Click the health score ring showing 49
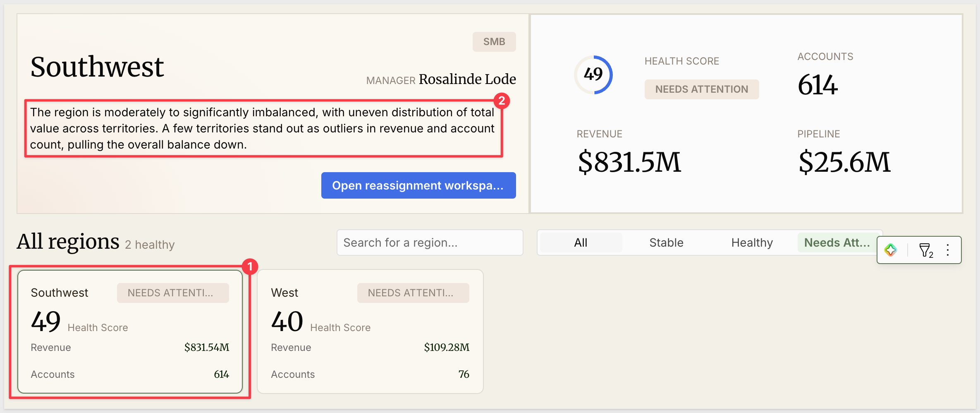The height and width of the screenshot is (413, 980). coord(593,75)
